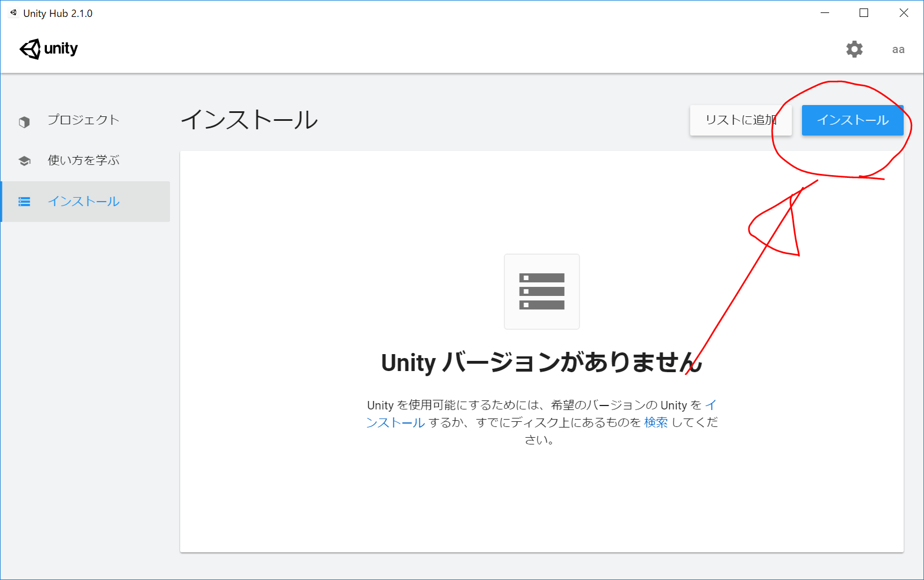Click the list icon beside インストール
Image resolution: width=924 pixels, height=580 pixels.
coord(24,202)
